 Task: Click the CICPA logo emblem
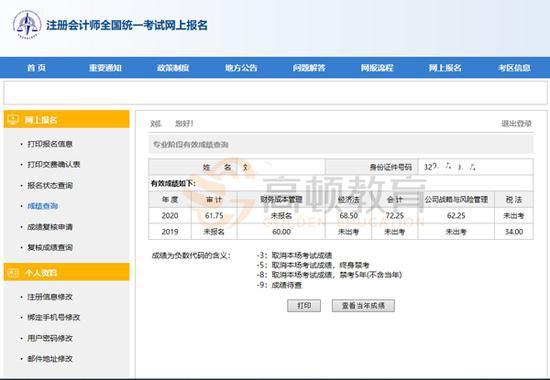click(x=27, y=25)
